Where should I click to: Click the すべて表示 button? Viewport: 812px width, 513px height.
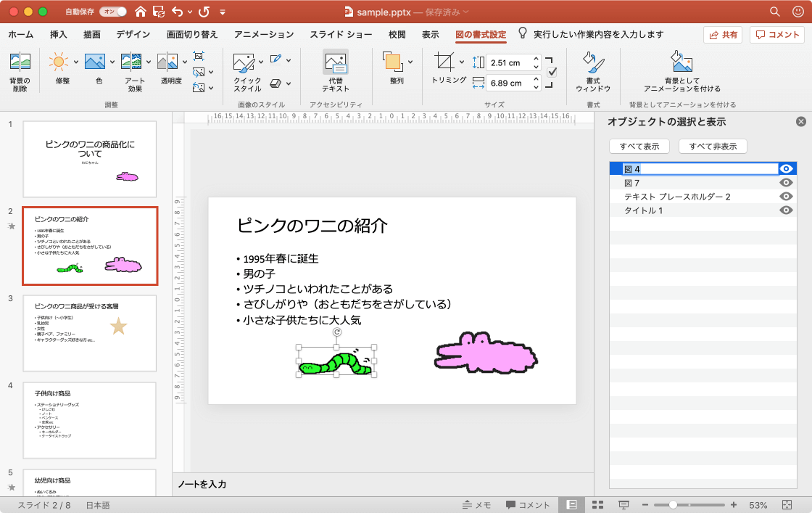pyautogui.click(x=639, y=147)
